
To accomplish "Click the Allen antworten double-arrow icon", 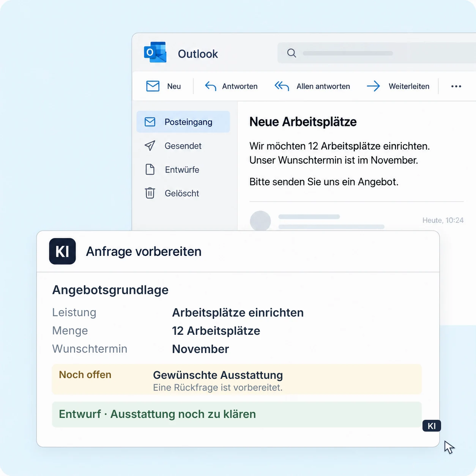I will (x=282, y=86).
